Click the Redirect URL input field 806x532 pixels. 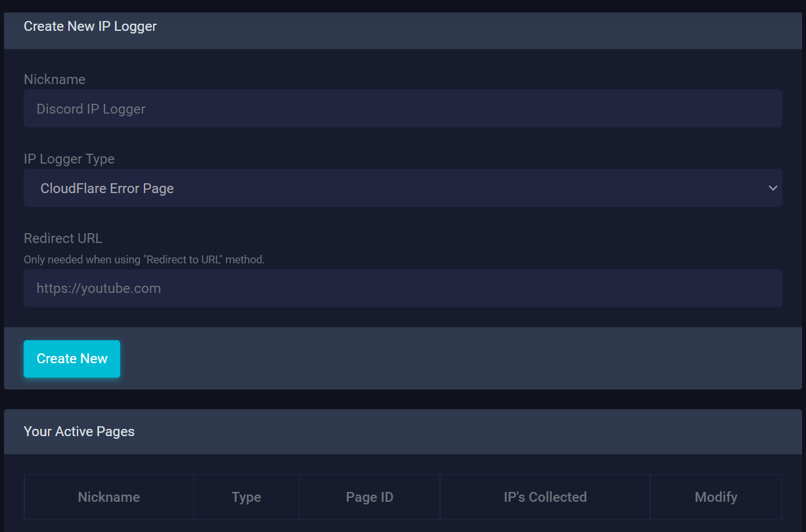[403, 288]
